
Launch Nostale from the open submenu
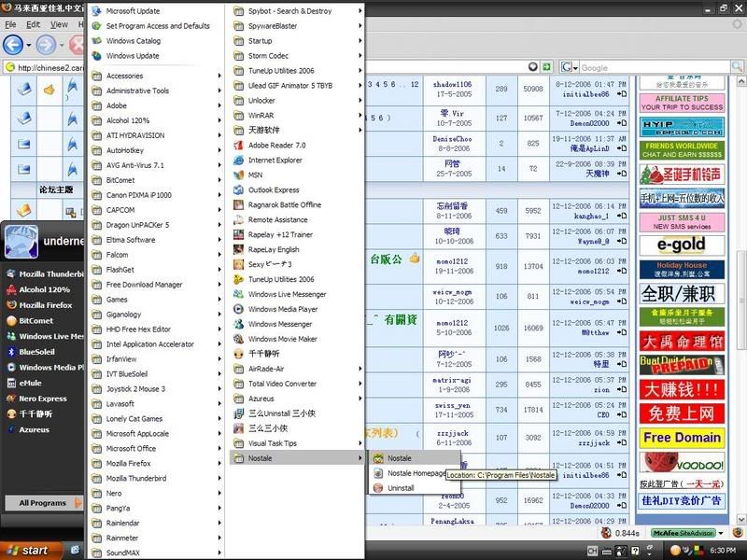[399, 458]
